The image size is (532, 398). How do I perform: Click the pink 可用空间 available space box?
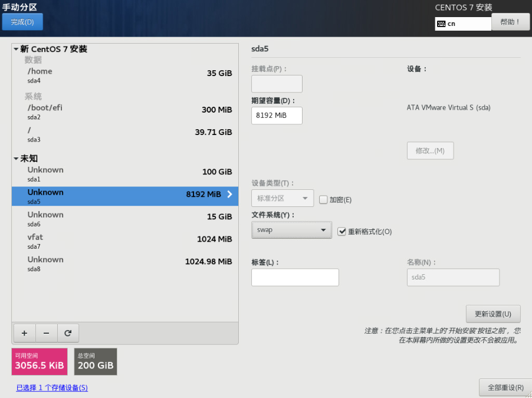[40, 361]
